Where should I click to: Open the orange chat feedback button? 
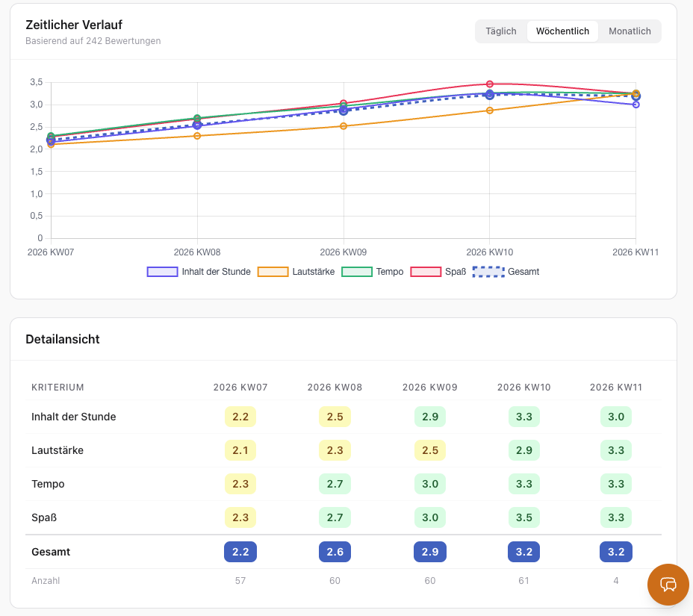(668, 584)
